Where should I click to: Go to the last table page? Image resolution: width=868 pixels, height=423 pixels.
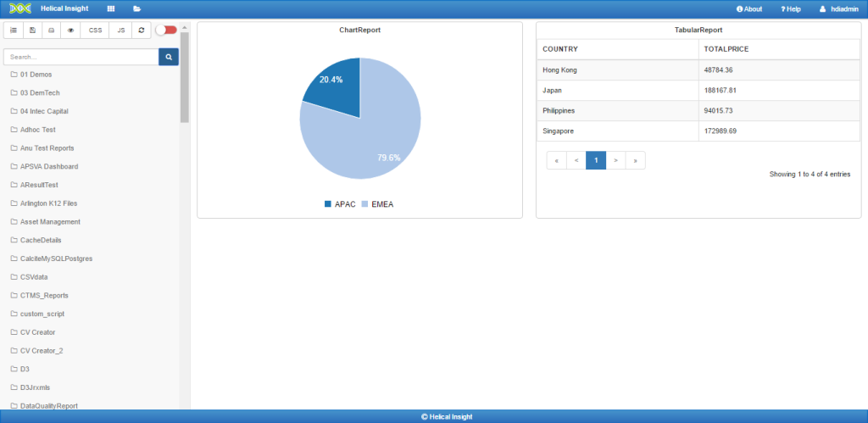point(635,159)
